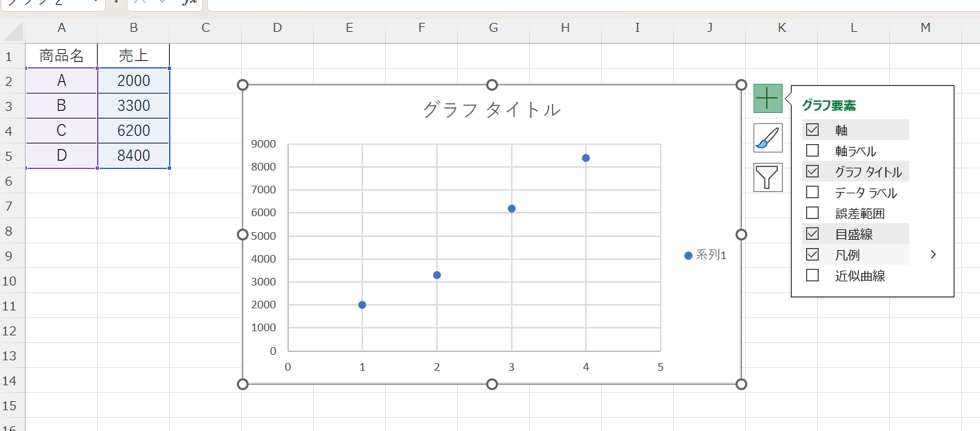
Task: Click the Chart Elements plus button
Action: (767, 99)
